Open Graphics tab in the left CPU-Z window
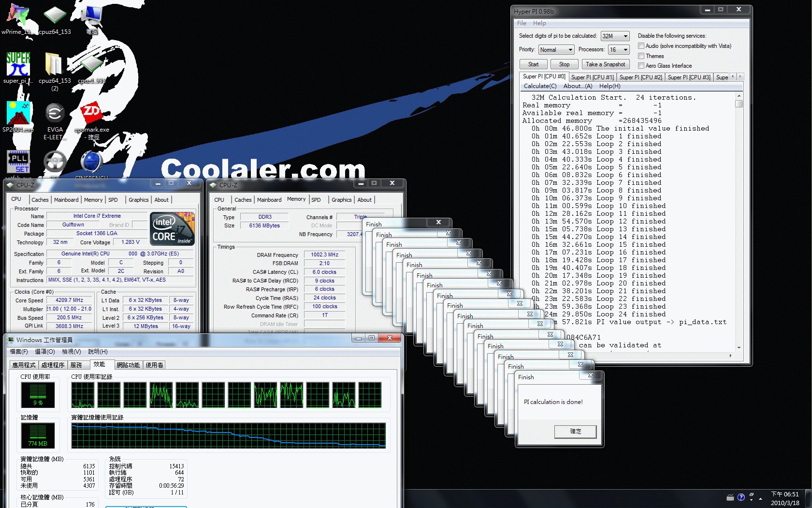Image resolution: width=812 pixels, height=508 pixels. (139, 200)
